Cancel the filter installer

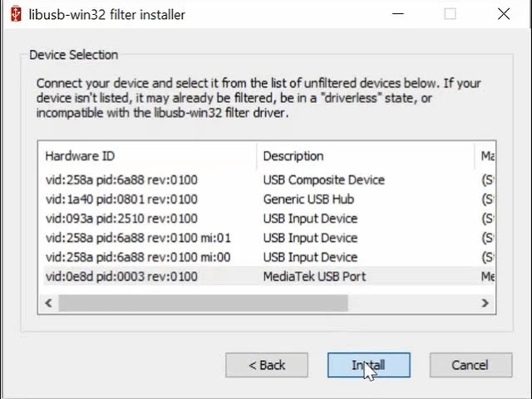(x=470, y=365)
